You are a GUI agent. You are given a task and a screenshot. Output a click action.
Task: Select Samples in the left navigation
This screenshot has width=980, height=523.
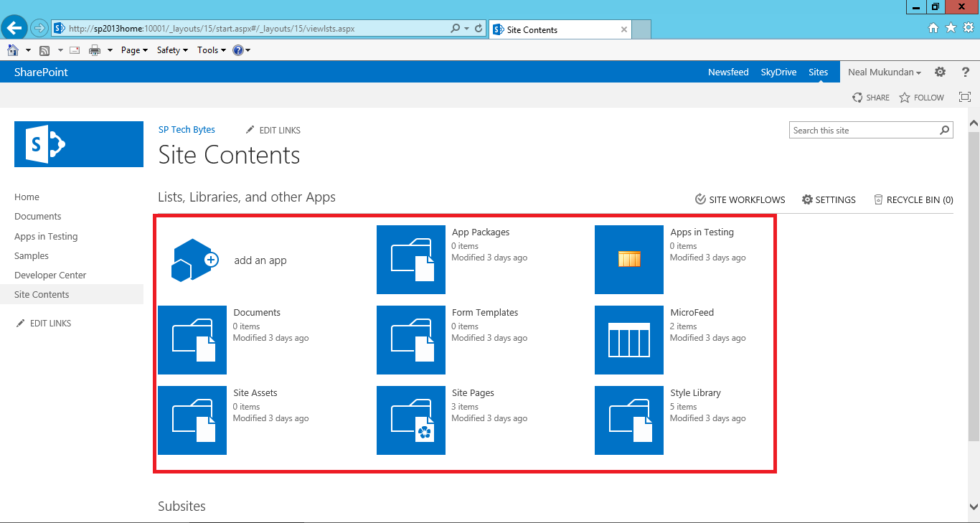32,255
